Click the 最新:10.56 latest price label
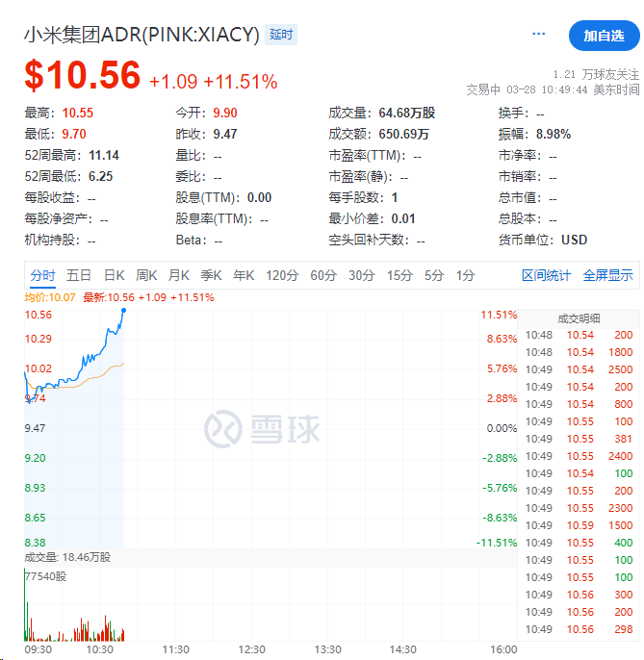The width and height of the screenshot is (644, 660). (x=148, y=297)
